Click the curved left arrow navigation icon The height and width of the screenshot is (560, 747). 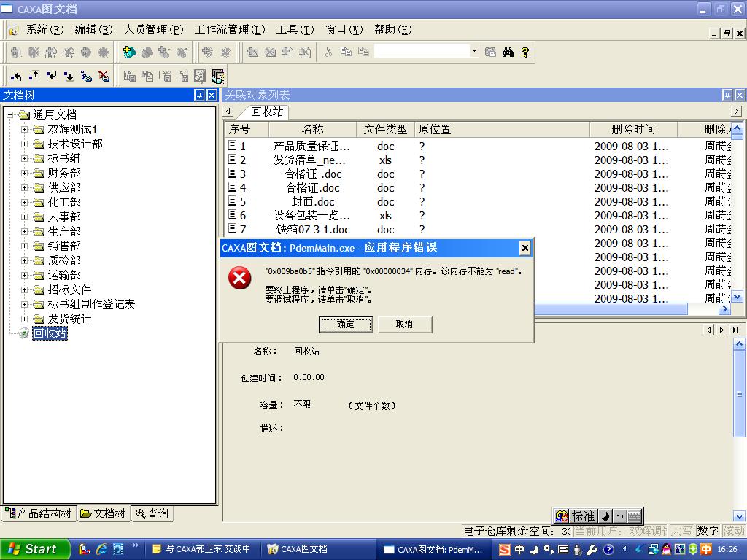(x=16, y=76)
